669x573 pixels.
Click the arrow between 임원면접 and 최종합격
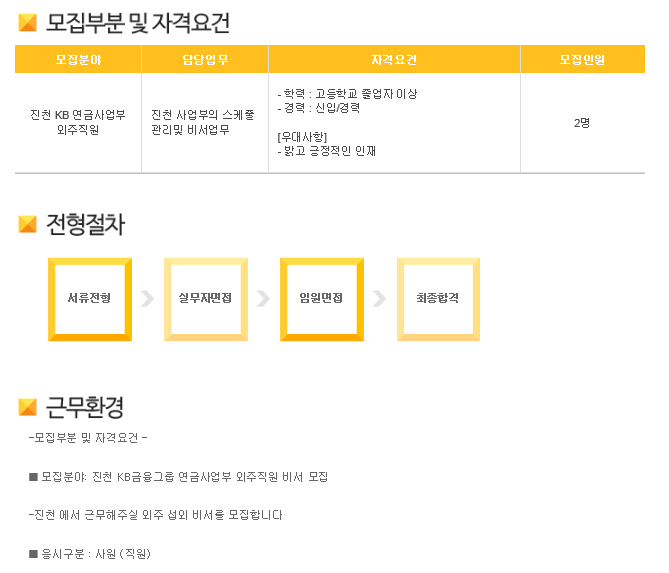click(x=379, y=299)
